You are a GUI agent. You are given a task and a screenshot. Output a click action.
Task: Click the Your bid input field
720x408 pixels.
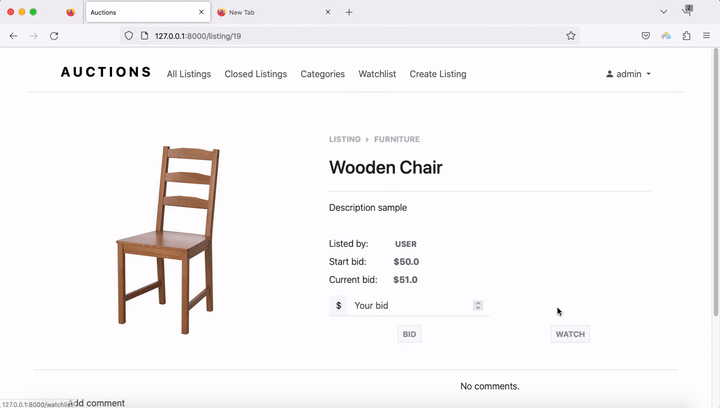click(x=417, y=306)
